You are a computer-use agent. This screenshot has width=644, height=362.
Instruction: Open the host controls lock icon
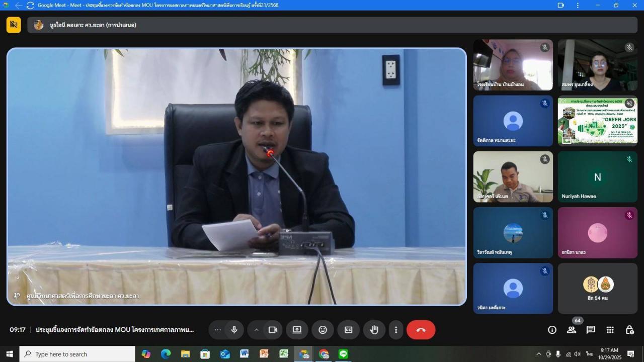click(629, 330)
